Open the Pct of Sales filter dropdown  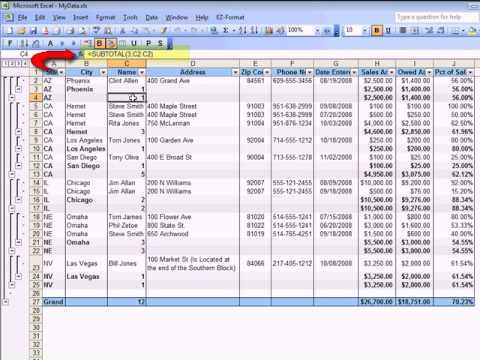point(470,72)
